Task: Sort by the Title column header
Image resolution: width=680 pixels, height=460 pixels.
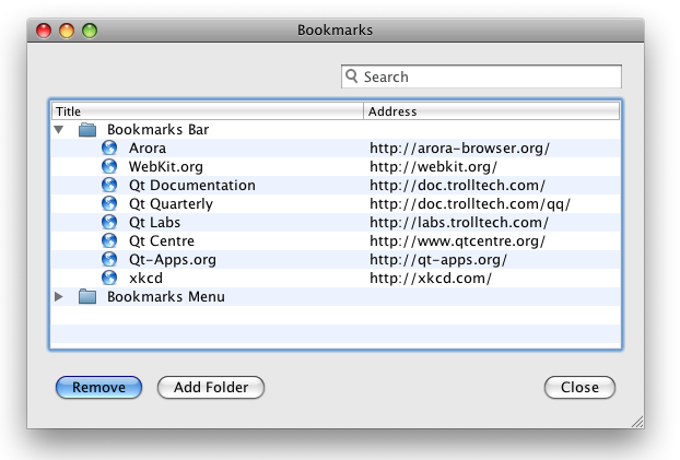Action: (x=207, y=111)
